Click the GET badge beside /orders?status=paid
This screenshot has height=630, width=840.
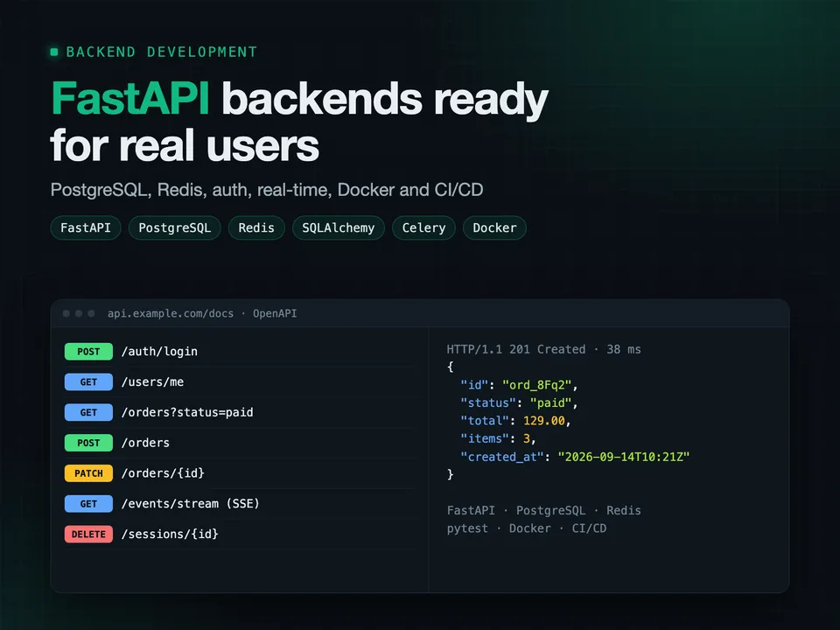click(88, 412)
